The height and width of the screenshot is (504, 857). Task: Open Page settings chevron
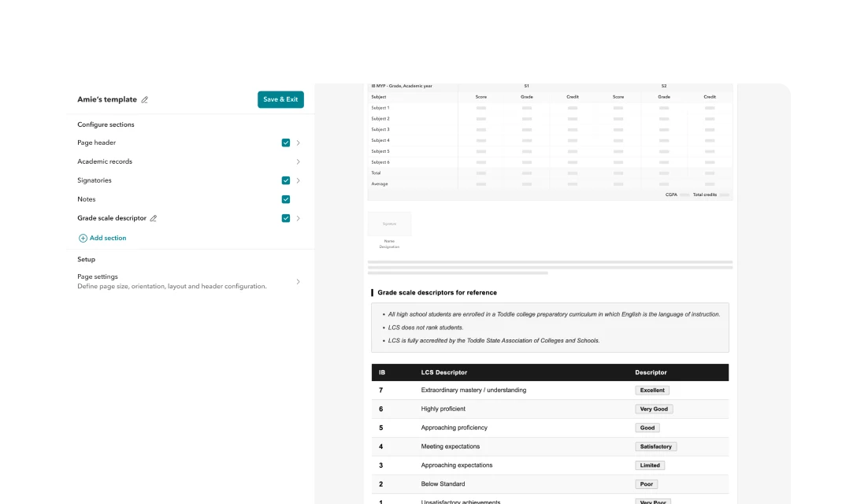[x=299, y=281]
